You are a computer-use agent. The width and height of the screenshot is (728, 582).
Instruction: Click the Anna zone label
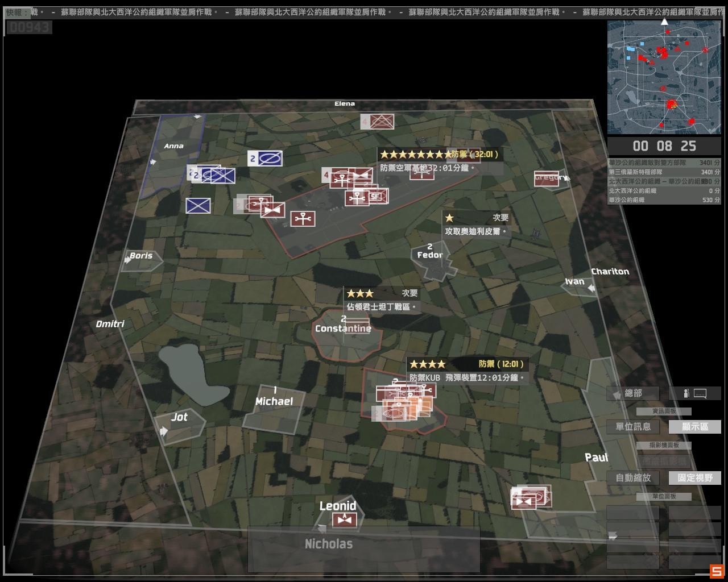pyautogui.click(x=173, y=146)
